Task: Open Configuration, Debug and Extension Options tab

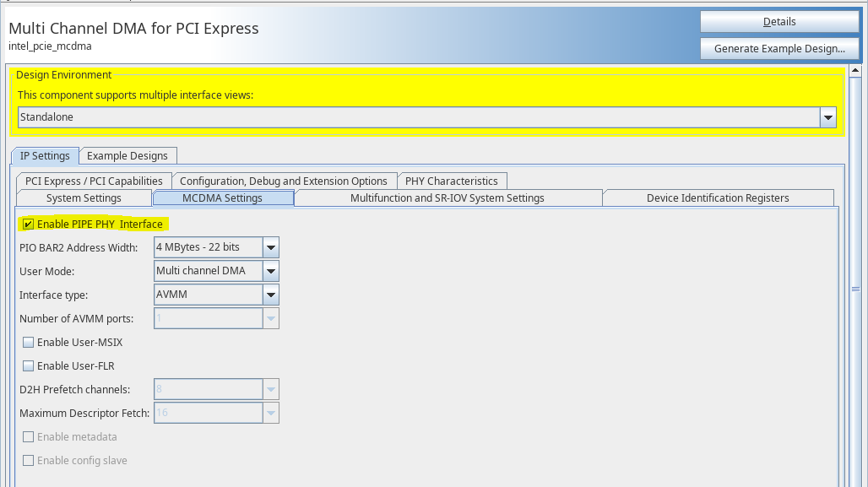Action: tap(284, 181)
